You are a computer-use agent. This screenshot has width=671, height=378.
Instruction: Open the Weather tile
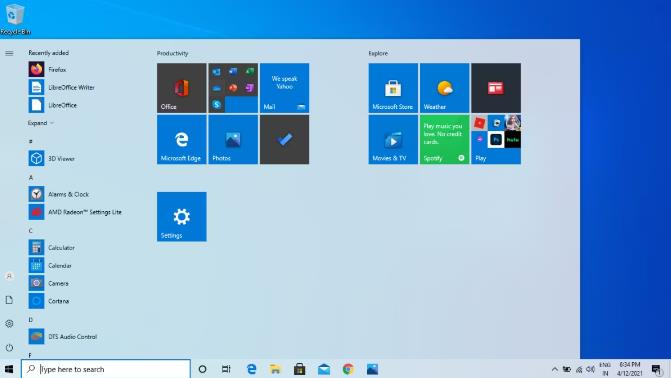pos(444,88)
